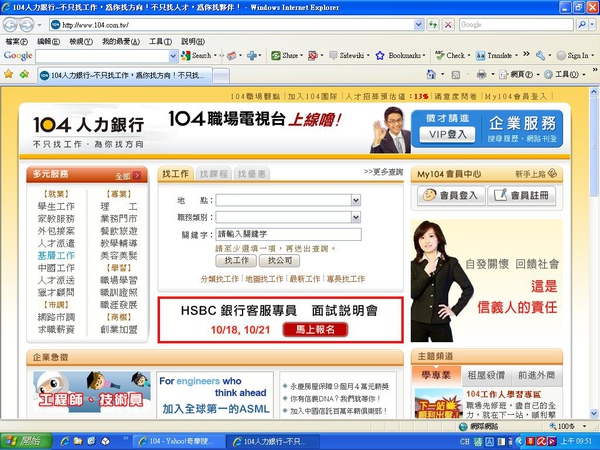This screenshot has width=600, height=450.
Task: Expand search provider options arrow
Action: click(x=593, y=25)
